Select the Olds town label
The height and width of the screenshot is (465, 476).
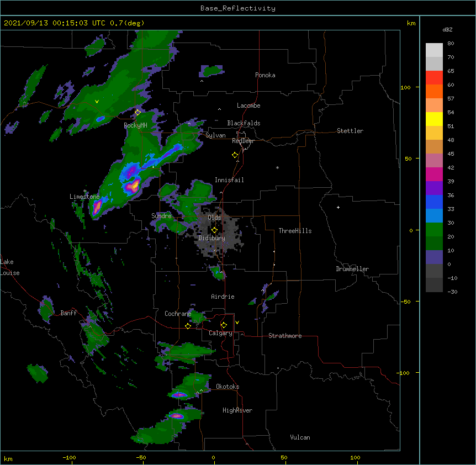tap(214, 218)
